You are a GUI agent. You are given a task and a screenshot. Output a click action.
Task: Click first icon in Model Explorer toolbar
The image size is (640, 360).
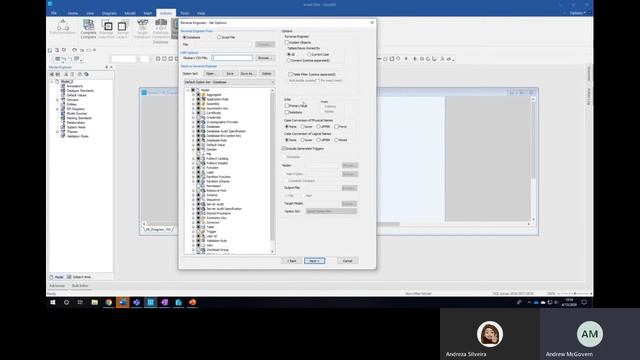pyautogui.click(x=52, y=74)
